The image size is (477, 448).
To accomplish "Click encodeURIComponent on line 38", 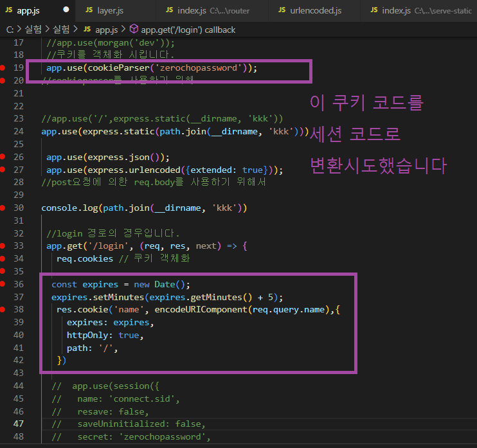I will coord(200,310).
